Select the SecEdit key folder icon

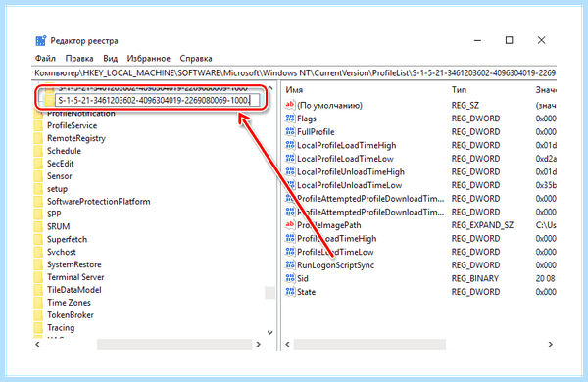pos(38,164)
